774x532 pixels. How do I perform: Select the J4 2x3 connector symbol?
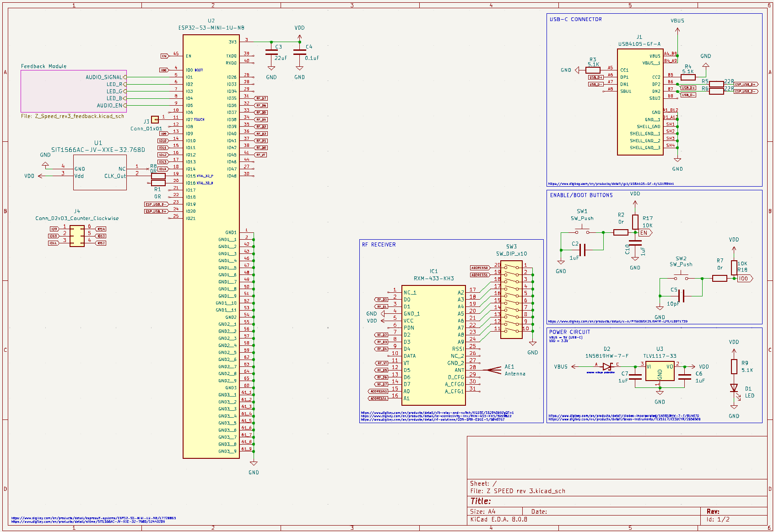pos(77,236)
